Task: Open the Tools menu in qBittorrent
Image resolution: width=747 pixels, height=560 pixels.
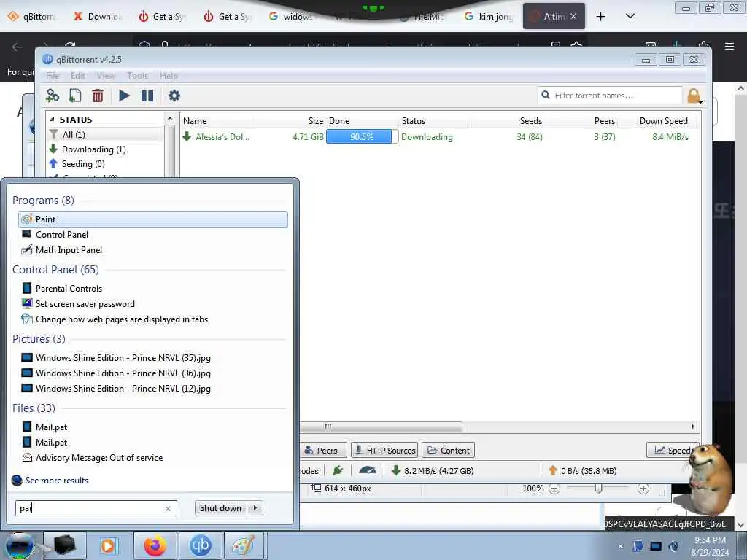Action: click(137, 76)
